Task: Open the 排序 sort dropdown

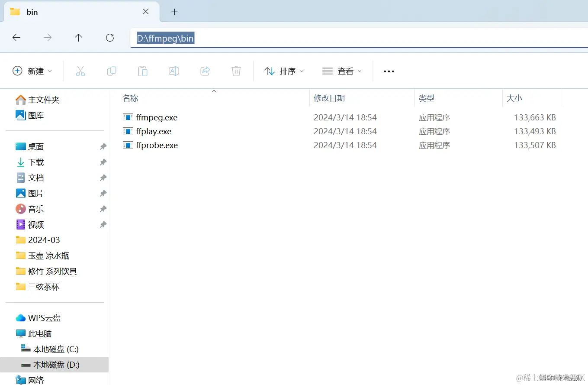Action: tap(284, 71)
